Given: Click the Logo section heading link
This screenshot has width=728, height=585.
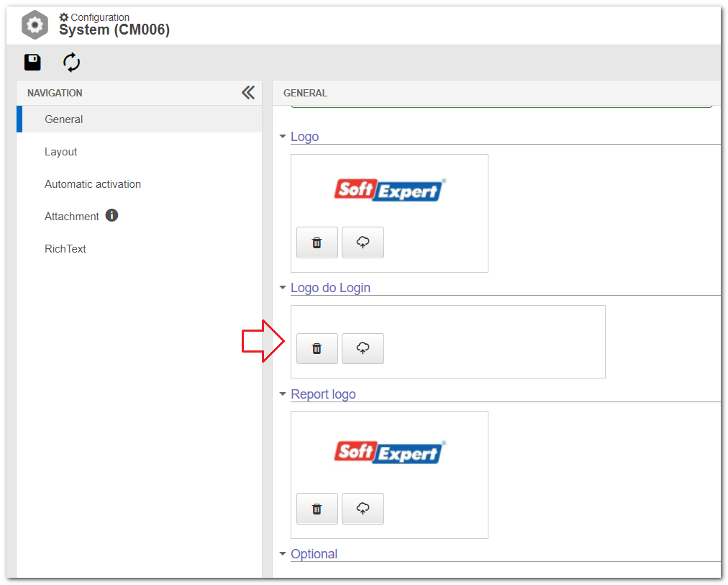Looking at the screenshot, I should pos(304,137).
